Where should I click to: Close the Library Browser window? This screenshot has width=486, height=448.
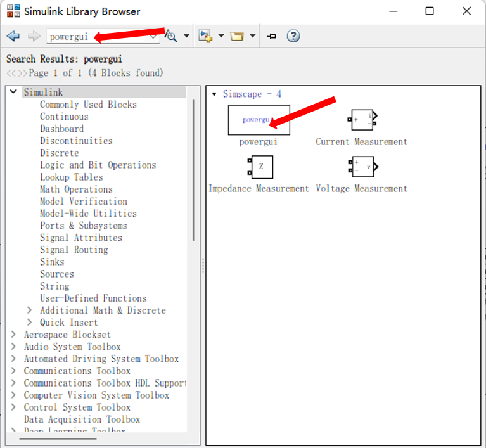pyautogui.click(x=466, y=11)
